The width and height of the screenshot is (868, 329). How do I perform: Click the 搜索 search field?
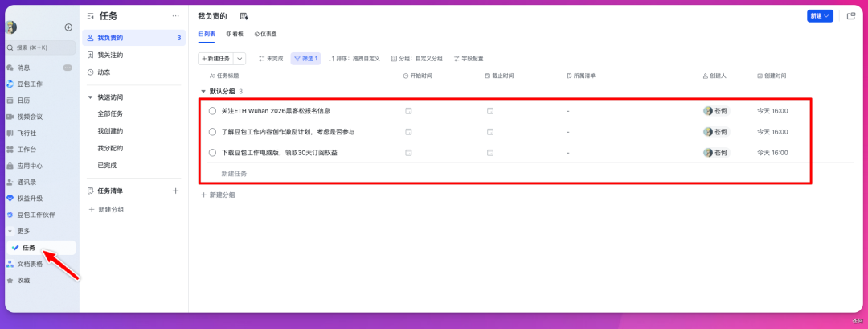tap(40, 47)
